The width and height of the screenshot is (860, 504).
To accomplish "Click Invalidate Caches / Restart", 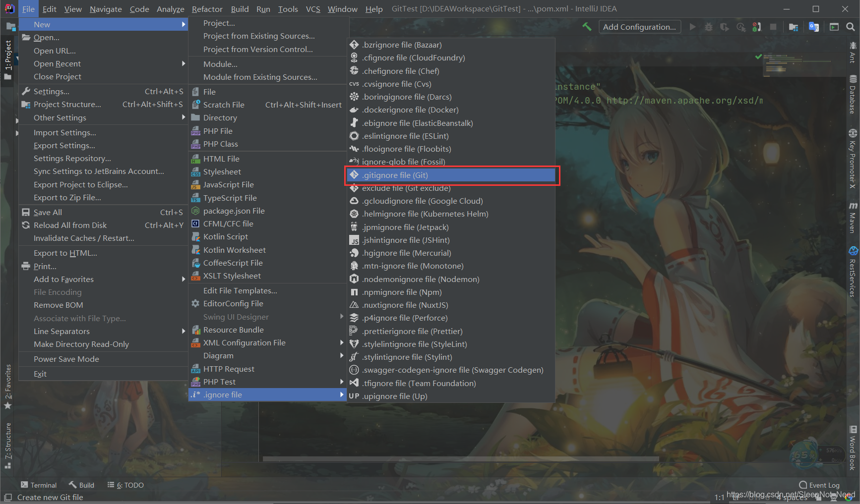I will point(103,238).
